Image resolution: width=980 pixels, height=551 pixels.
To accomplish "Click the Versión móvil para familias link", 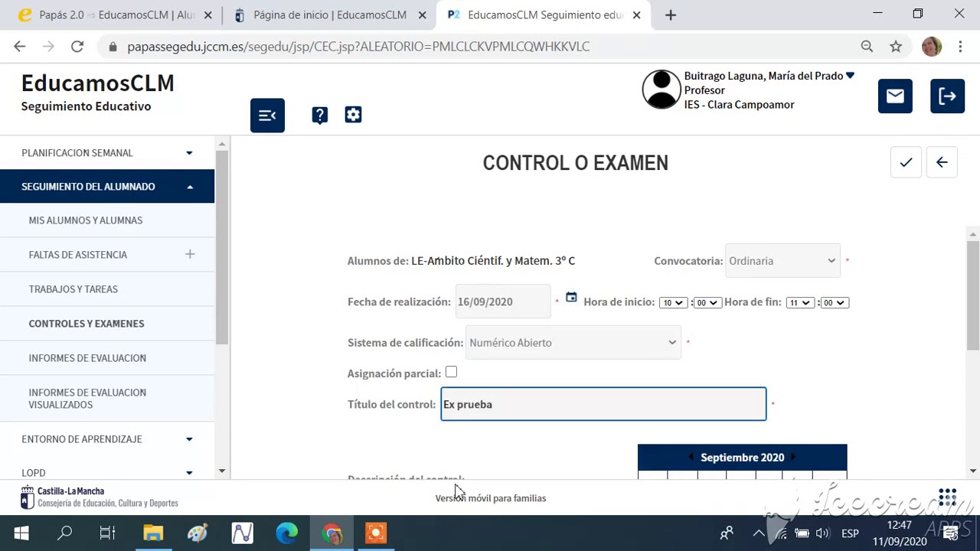I will coord(491,498).
